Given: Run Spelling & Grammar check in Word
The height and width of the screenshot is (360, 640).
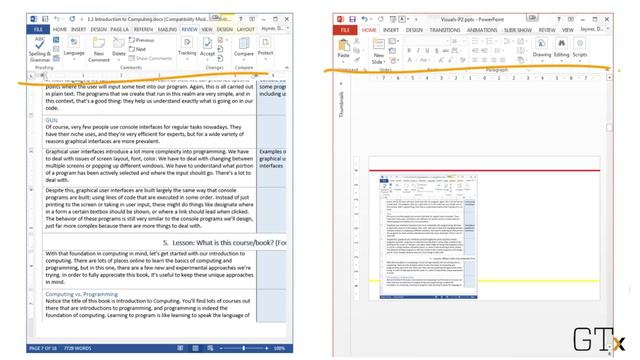Looking at the screenshot, I should 40,49.
